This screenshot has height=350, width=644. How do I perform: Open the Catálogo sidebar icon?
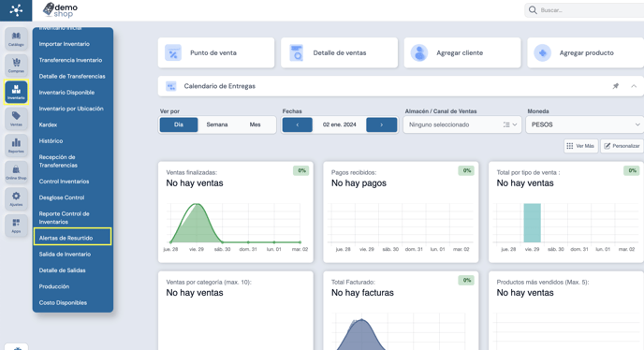(16, 38)
